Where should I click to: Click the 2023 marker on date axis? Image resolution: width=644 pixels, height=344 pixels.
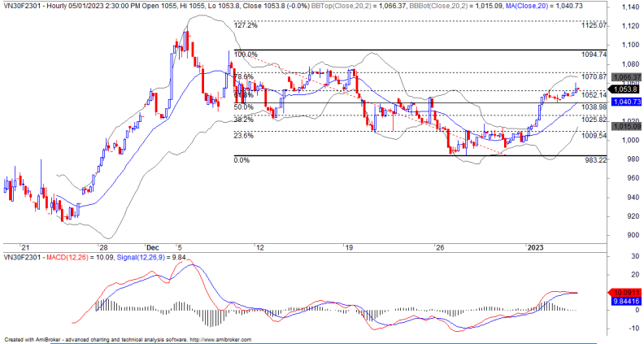(534, 245)
